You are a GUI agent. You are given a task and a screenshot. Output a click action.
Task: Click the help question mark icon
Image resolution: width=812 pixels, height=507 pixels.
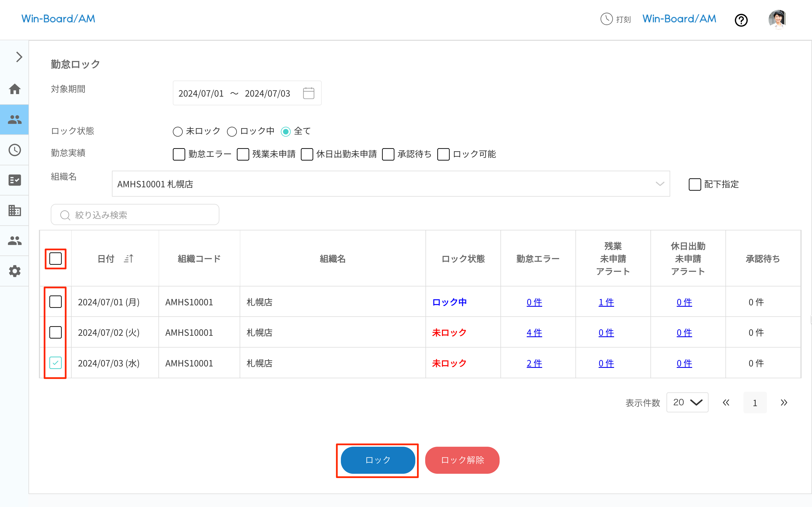[x=741, y=20]
